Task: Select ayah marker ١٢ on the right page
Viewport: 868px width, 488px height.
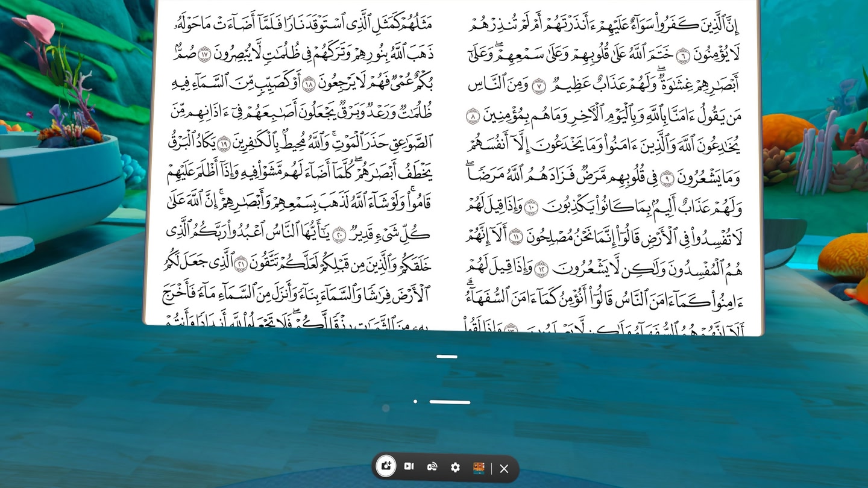Action: pyautogui.click(x=541, y=269)
